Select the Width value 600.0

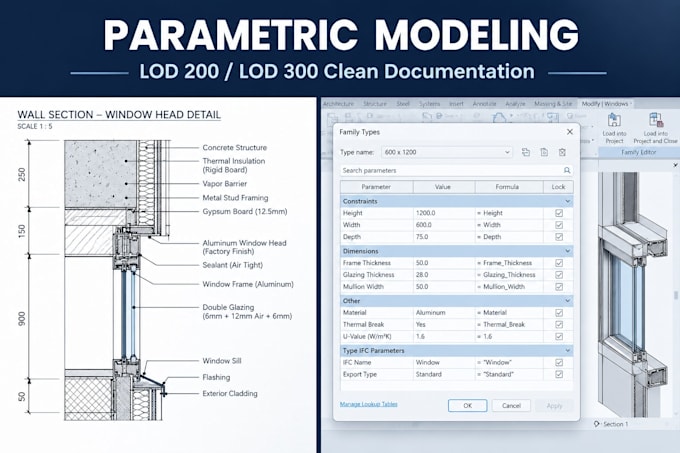click(444, 225)
